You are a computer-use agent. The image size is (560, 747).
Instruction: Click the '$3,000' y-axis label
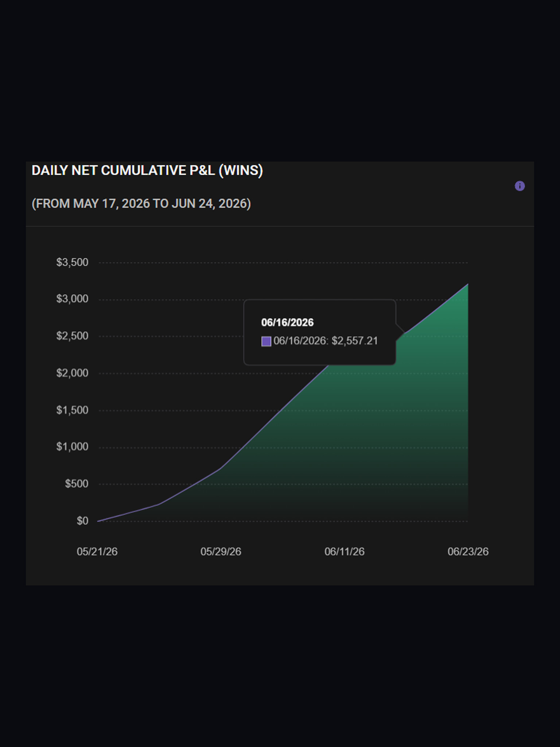tap(72, 299)
